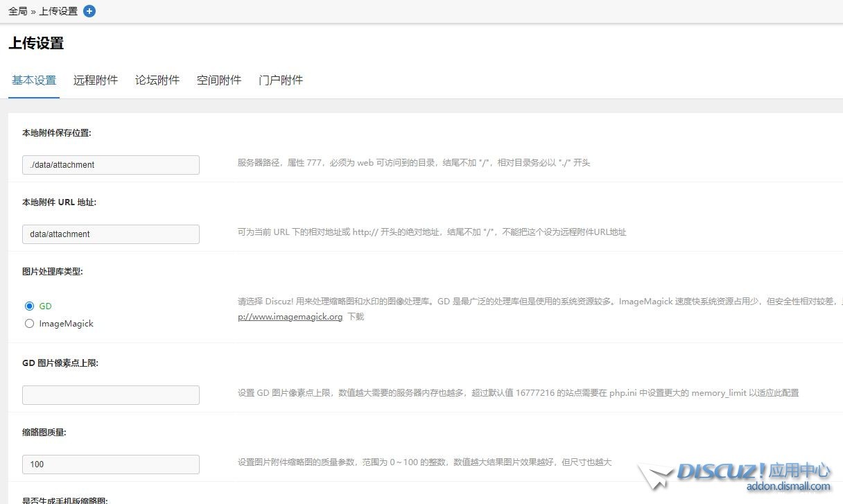The width and height of the screenshot is (843, 504).
Task: Go to the 论坛附件 tab
Action: (157, 80)
